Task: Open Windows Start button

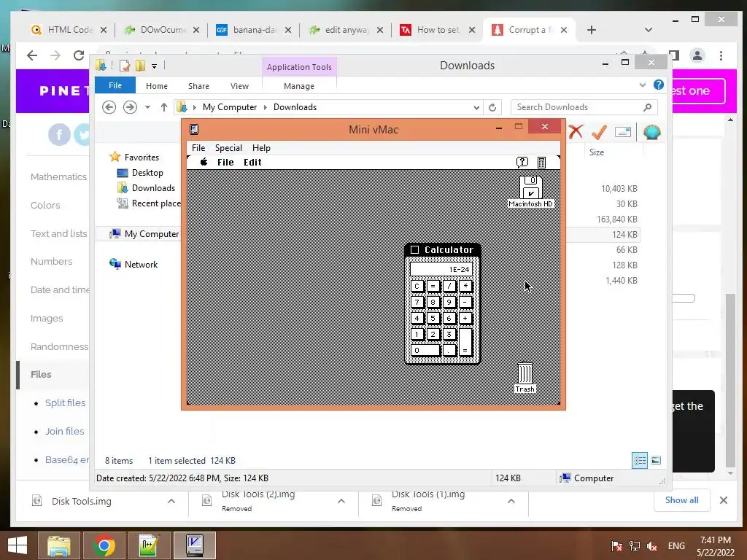Action: point(18,545)
